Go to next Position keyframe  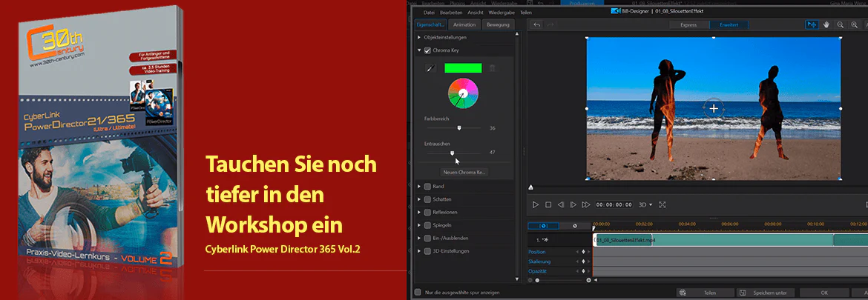click(x=589, y=252)
